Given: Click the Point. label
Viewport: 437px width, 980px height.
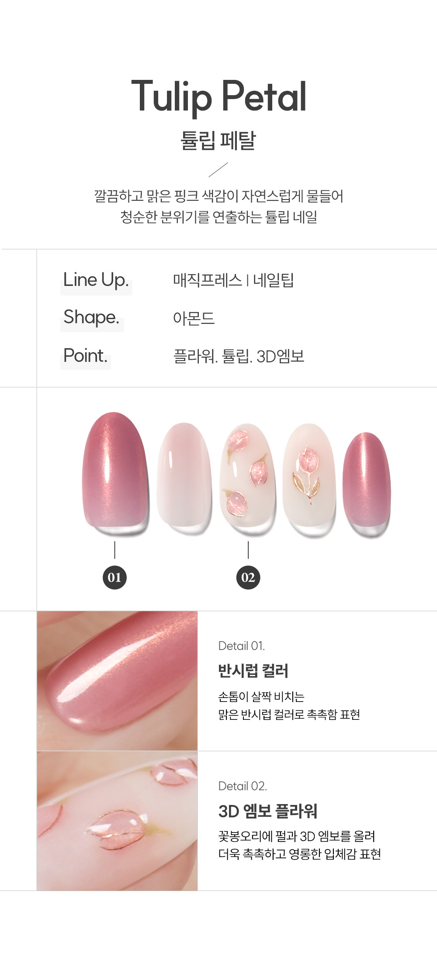Looking at the screenshot, I should (85, 356).
